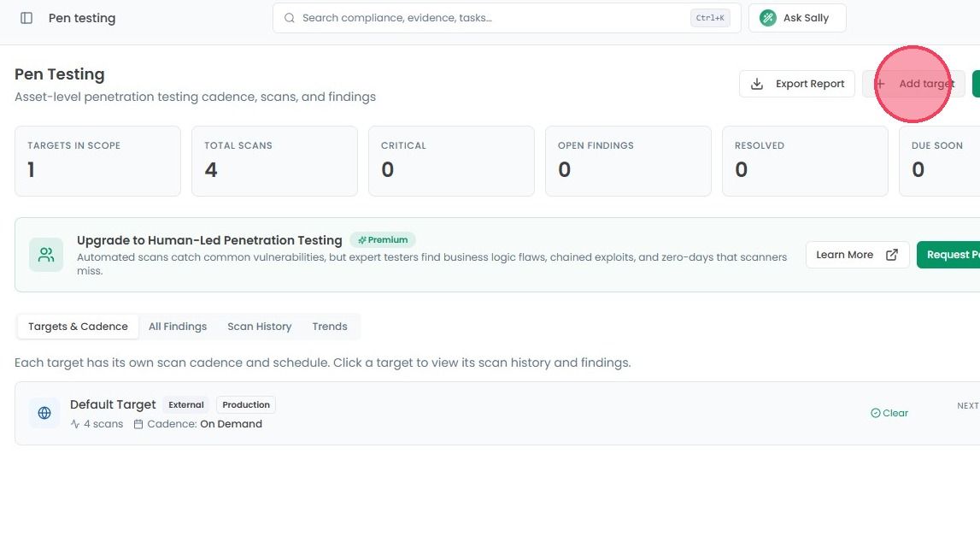Open the Scan History tab
980x548 pixels.
260,327
